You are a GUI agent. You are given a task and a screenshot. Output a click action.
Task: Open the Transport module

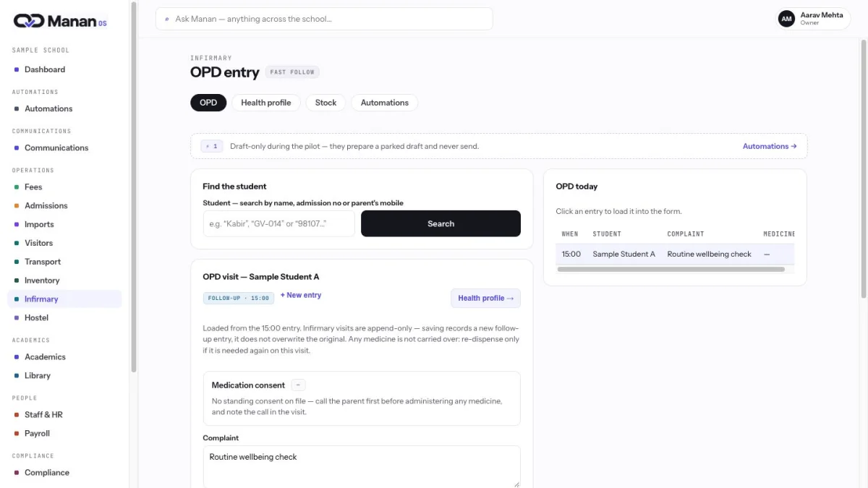click(x=43, y=262)
